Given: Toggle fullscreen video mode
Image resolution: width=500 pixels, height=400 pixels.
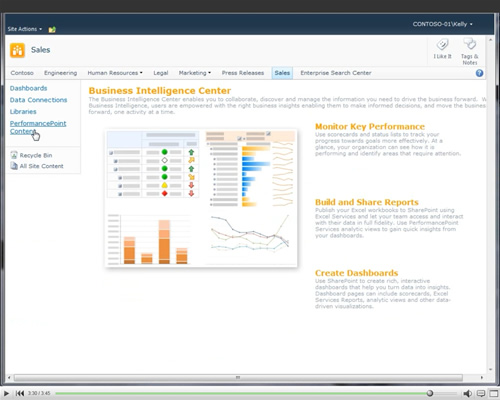Looking at the screenshot, I should pos(493,393).
